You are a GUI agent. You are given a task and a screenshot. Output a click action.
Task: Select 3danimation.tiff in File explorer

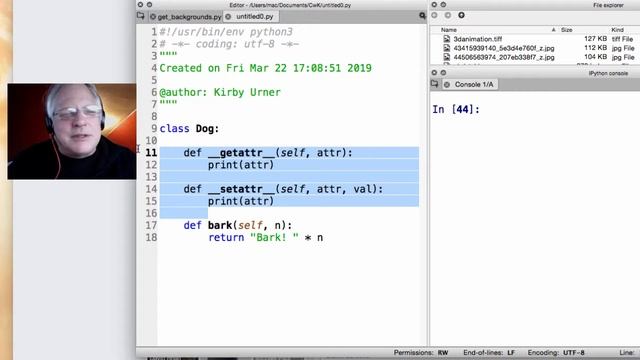pyautogui.click(x=478, y=39)
